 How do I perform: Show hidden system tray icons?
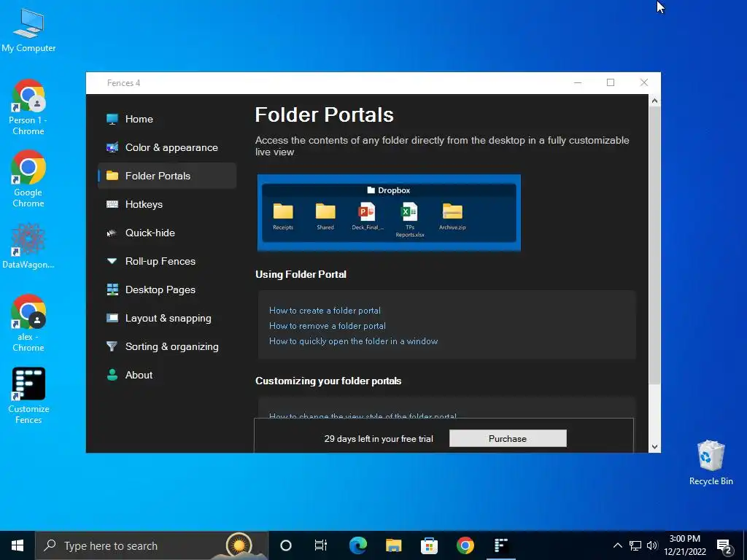click(x=617, y=545)
